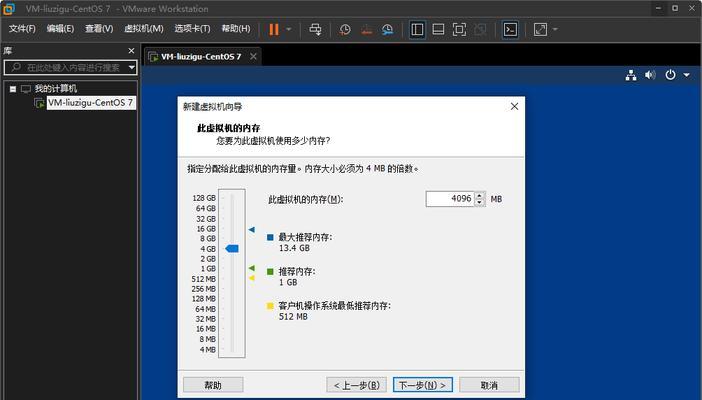Click the yellow minimum memory marker
Screen dimensions: 702x400
tap(252, 278)
